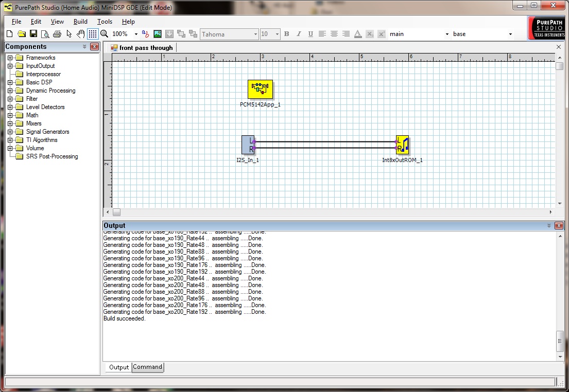Save the project using the floppy disk icon

click(33, 34)
